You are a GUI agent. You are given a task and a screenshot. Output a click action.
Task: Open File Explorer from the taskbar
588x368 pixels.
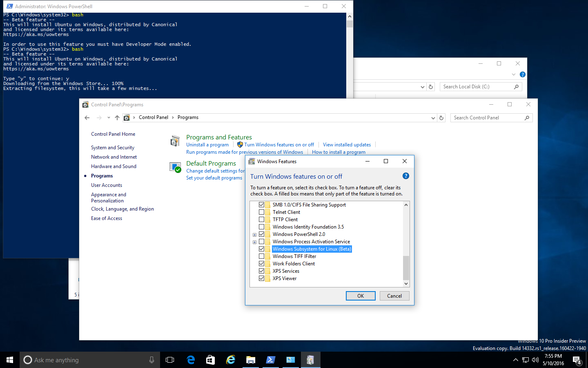251,360
